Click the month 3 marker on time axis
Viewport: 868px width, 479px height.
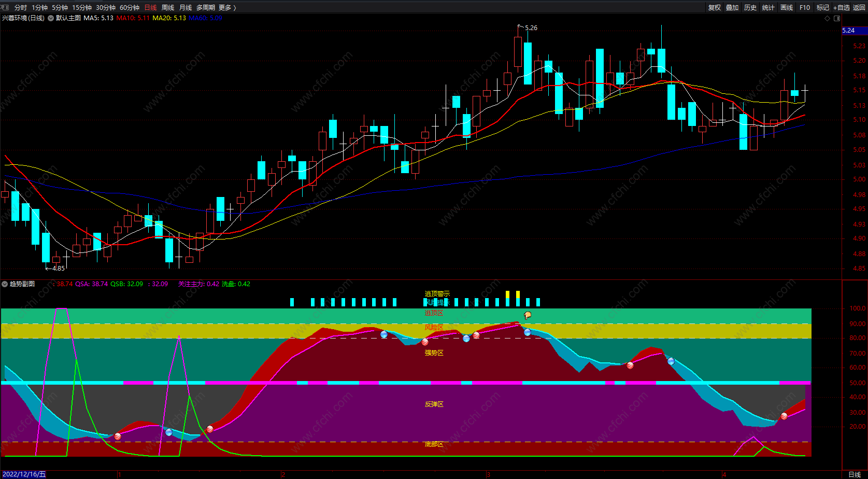[x=488, y=474]
